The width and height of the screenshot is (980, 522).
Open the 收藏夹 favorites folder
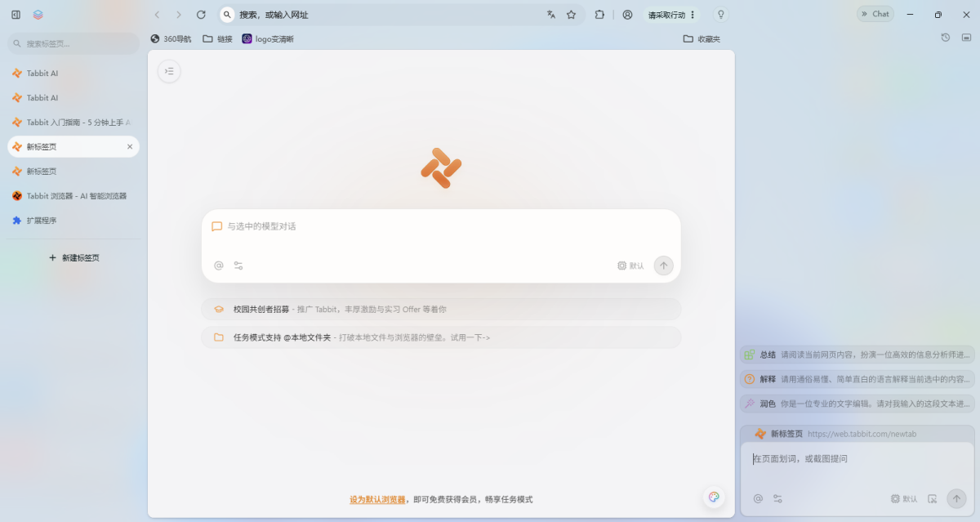pyautogui.click(x=702, y=38)
